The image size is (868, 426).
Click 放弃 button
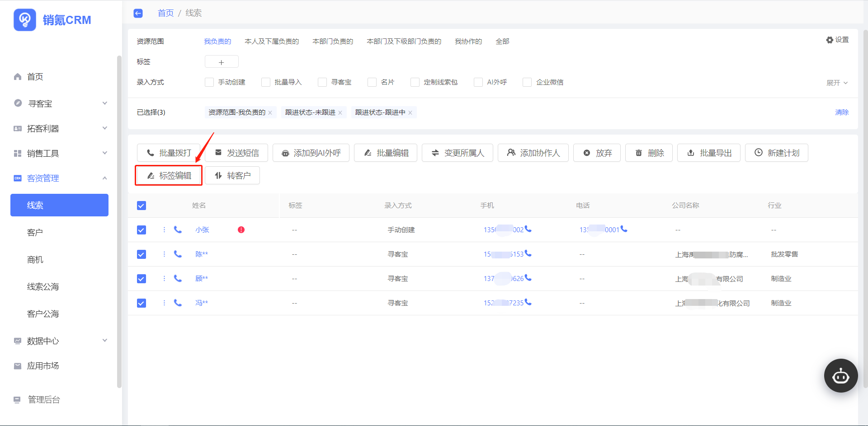click(597, 153)
